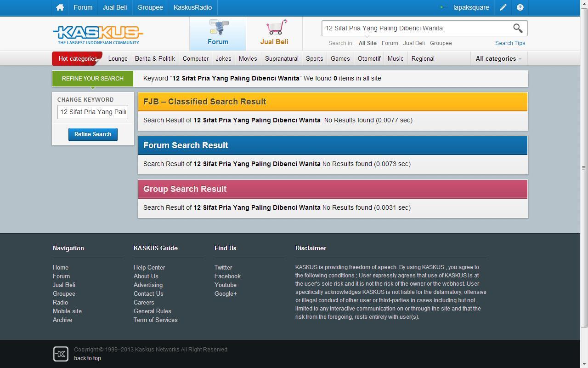Viewport: 588px width, 368px height.
Task: Click the FJB Classified Search Result header
Action: tap(333, 102)
